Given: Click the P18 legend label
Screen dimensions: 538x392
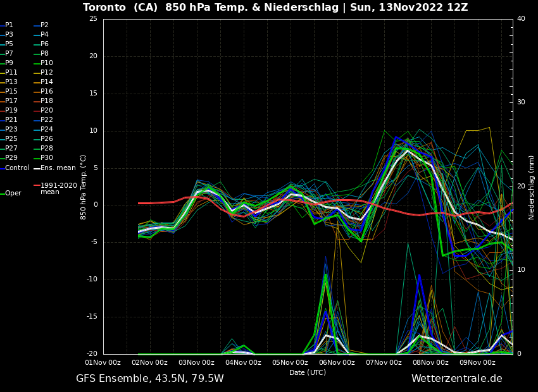Looking at the screenshot, I should tap(47, 101).
